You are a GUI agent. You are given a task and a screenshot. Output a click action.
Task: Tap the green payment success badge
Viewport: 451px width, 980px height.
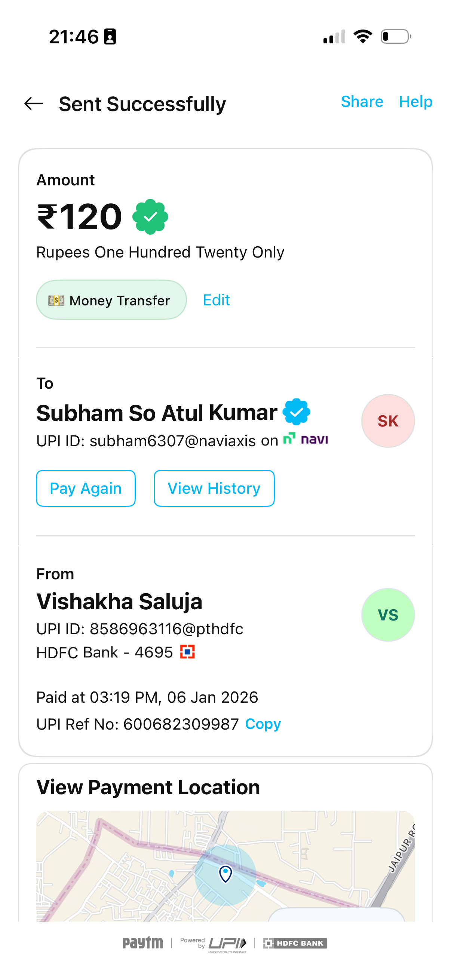150,217
